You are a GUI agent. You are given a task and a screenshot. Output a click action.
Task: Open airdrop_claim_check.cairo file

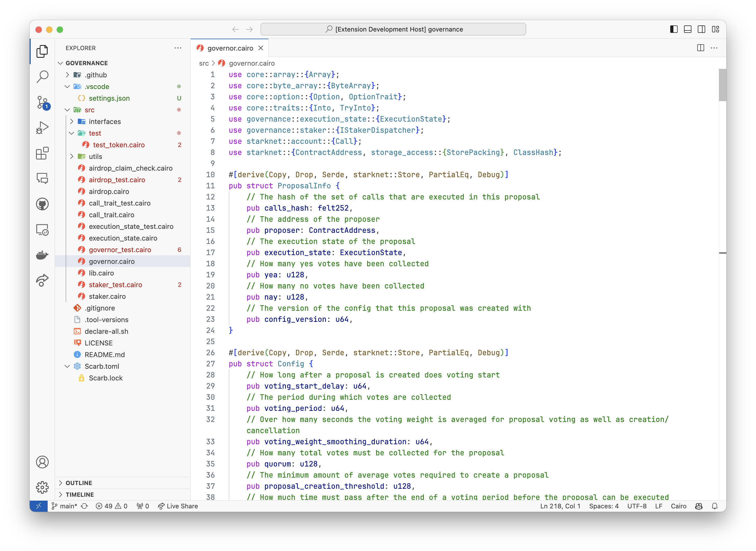click(130, 168)
